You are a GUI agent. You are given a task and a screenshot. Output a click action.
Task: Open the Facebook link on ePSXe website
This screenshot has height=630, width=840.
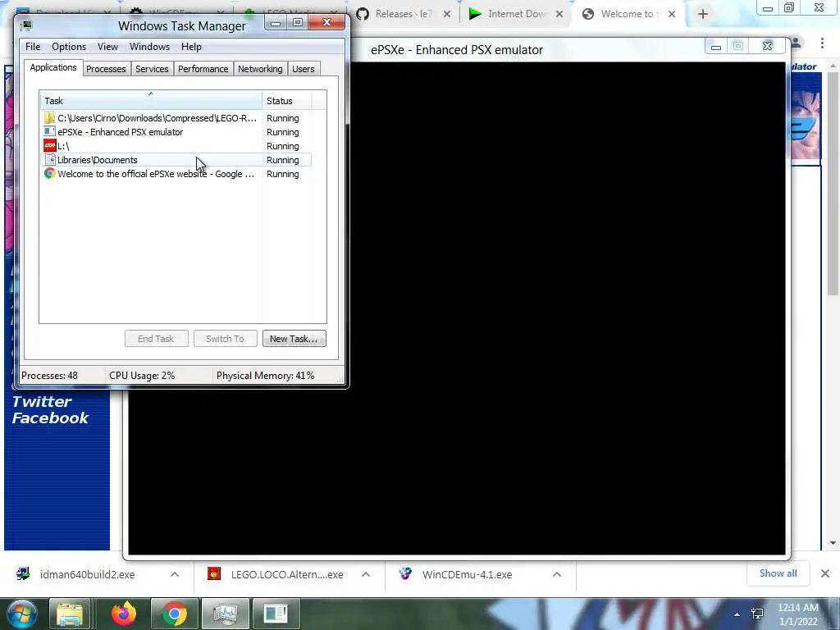click(50, 418)
